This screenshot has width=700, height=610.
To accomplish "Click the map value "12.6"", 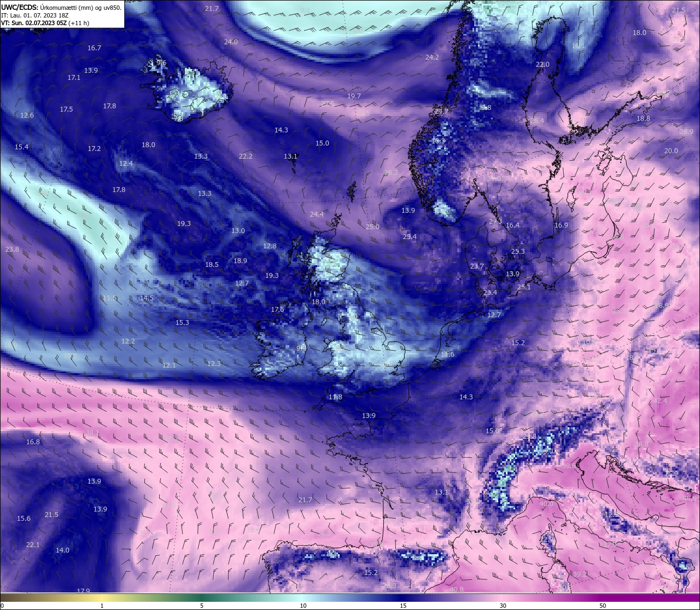I will click(27, 115).
